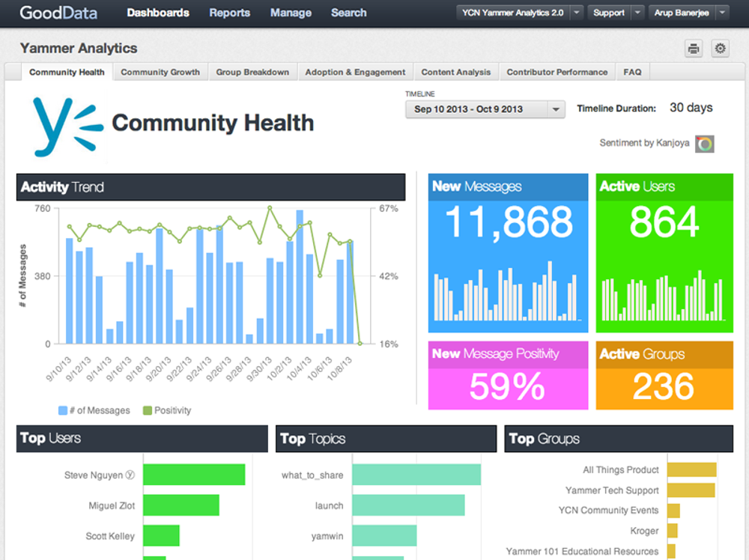
Task: Switch to the Group Breakdown tab
Action: tap(252, 72)
